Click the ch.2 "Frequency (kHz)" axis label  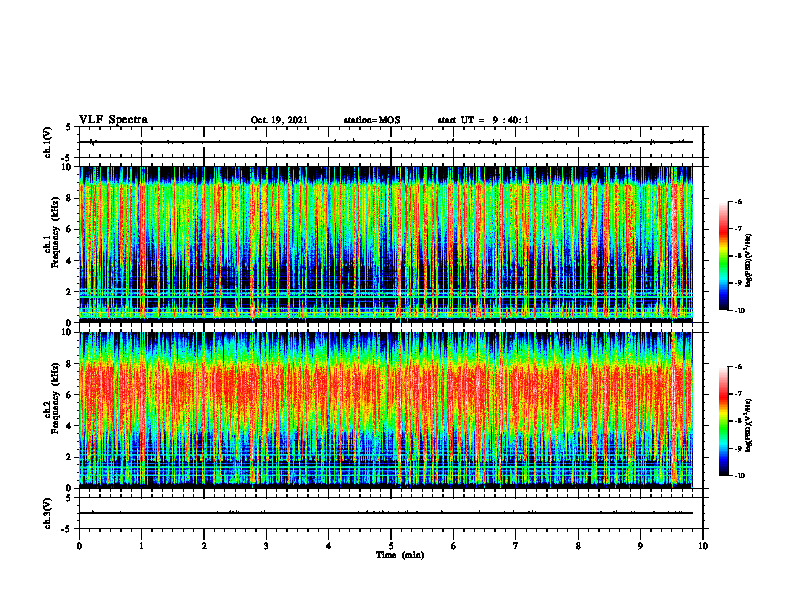56,398
